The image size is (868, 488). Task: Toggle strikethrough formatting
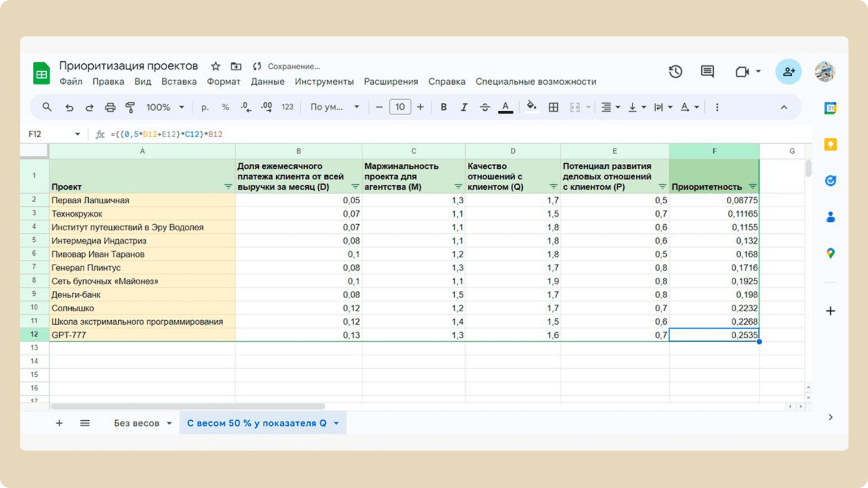point(485,107)
